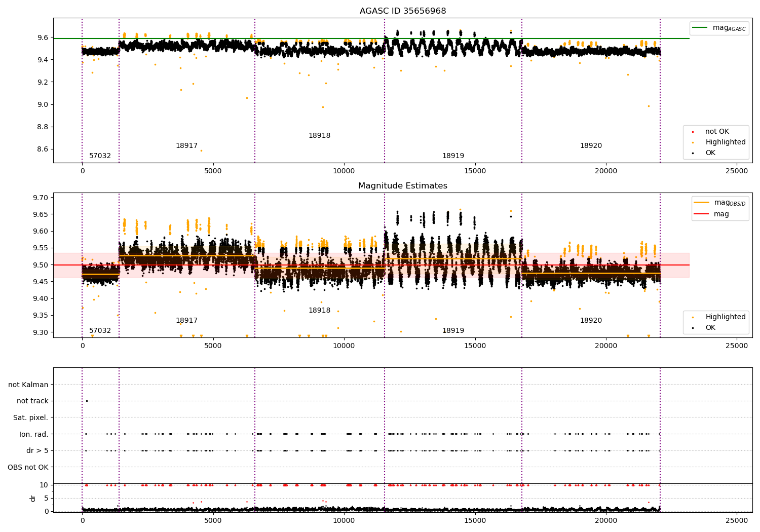Select 'Highlighted' legend entry in top plot
760x532 pixels.
726,142
